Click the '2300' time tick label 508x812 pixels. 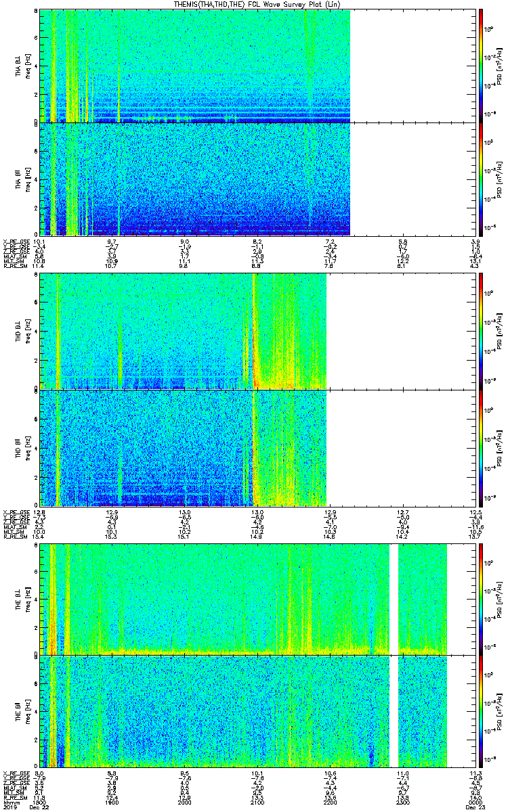(403, 802)
